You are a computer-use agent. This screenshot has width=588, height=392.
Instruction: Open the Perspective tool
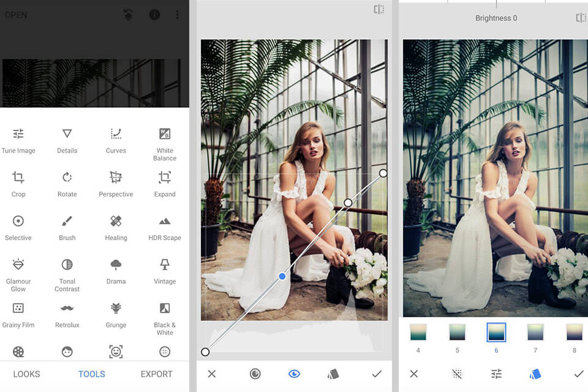click(115, 179)
